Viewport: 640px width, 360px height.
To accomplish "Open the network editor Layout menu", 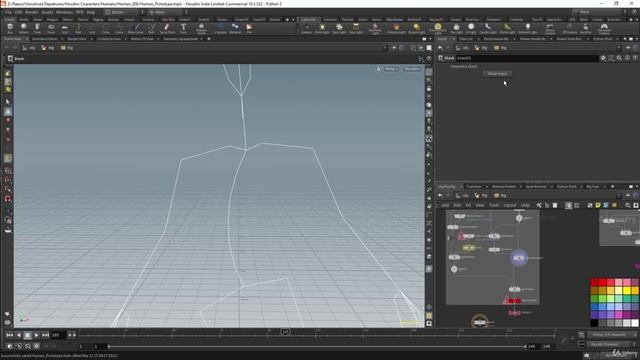I will (x=510, y=205).
